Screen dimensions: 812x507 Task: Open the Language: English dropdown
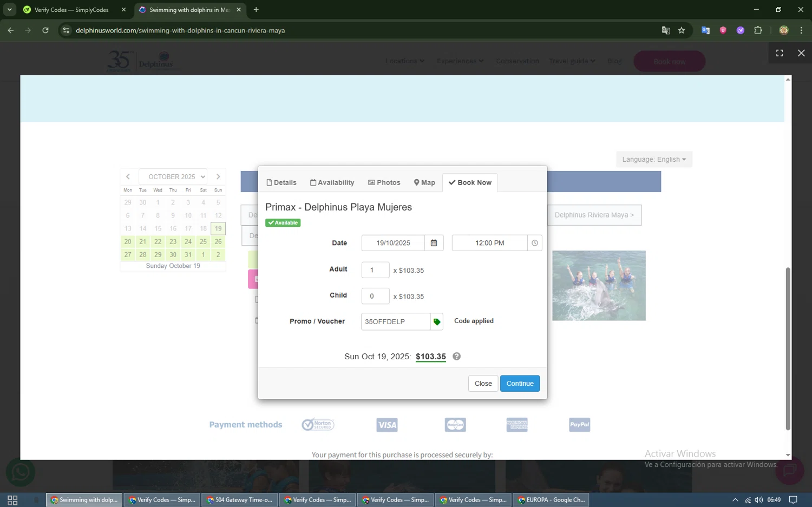point(654,159)
